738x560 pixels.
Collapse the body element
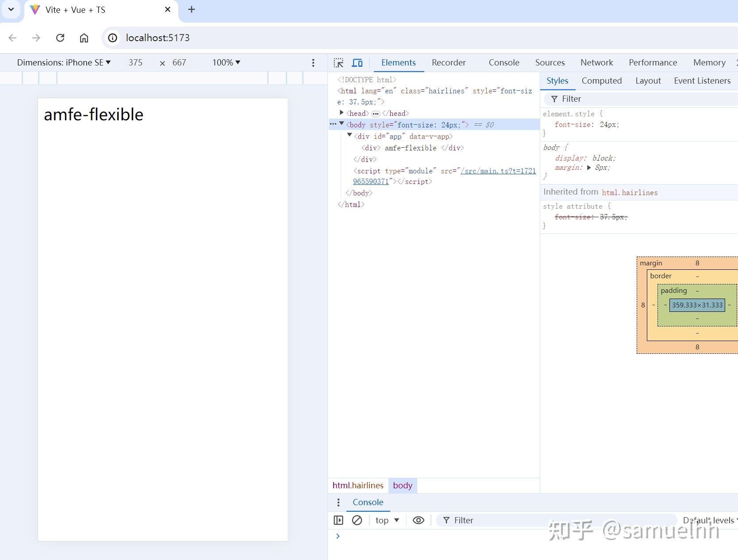coord(342,124)
